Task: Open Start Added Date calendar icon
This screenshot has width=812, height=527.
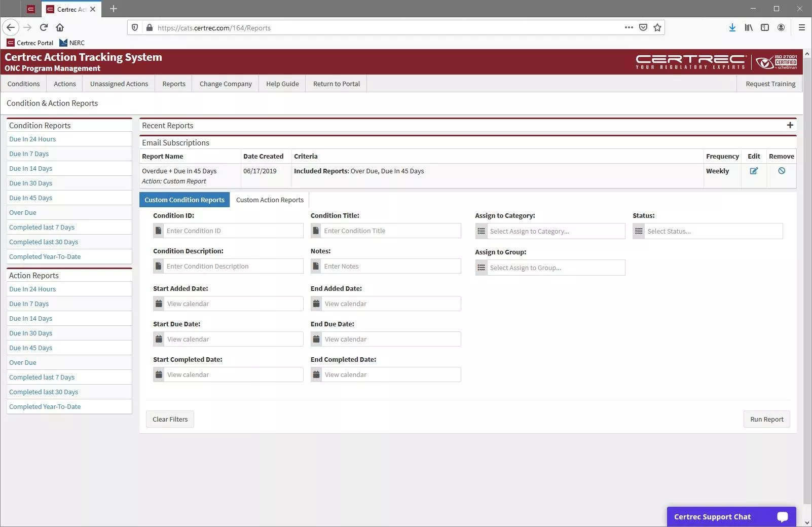Action: [x=159, y=304]
